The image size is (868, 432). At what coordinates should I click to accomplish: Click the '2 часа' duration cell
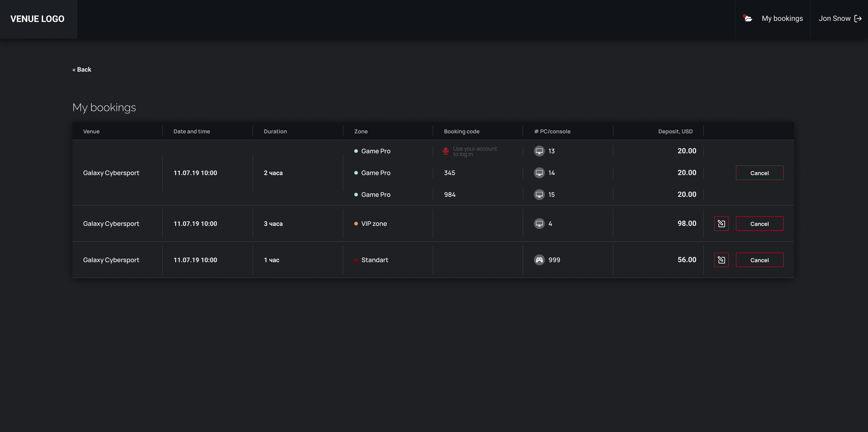(273, 173)
